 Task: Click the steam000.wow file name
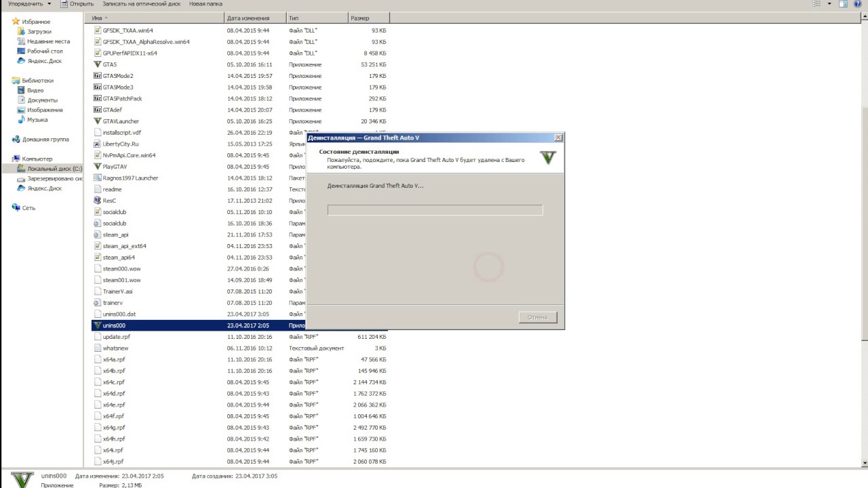coord(122,268)
